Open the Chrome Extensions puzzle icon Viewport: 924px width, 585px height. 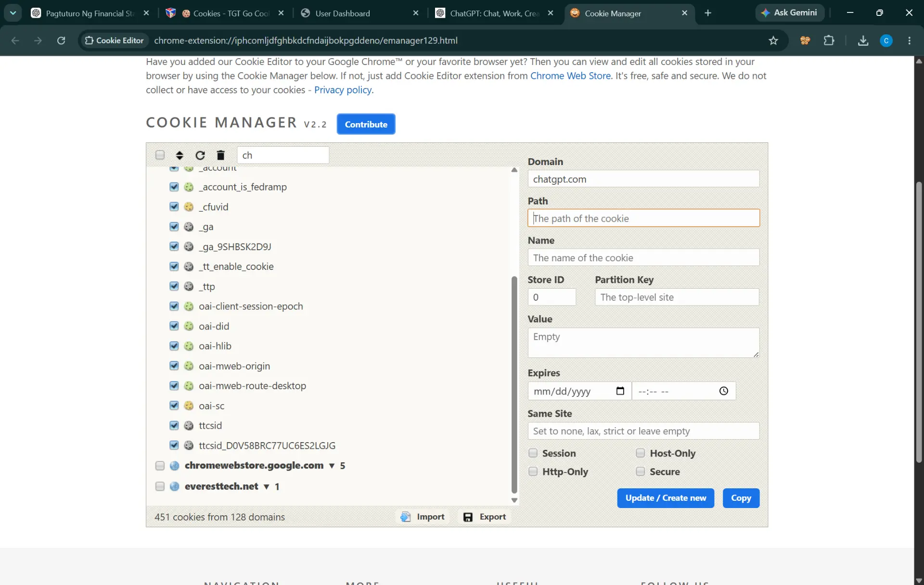829,40
